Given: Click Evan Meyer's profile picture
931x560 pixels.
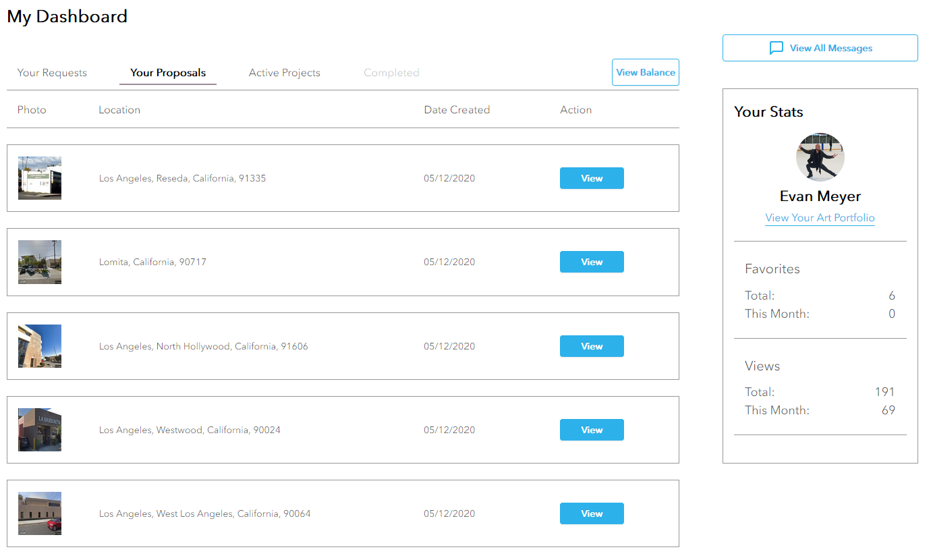Looking at the screenshot, I should point(820,157).
